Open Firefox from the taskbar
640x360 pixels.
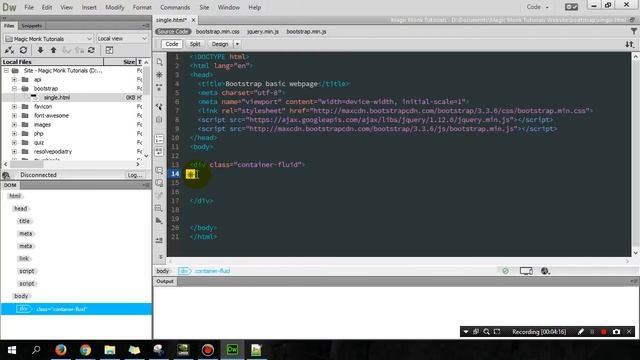coord(61,350)
